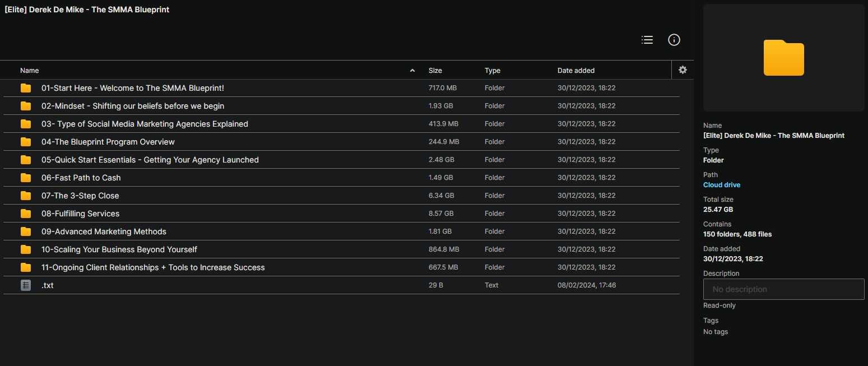
Task: Click the 6.34 GB size value
Action: (x=442, y=196)
